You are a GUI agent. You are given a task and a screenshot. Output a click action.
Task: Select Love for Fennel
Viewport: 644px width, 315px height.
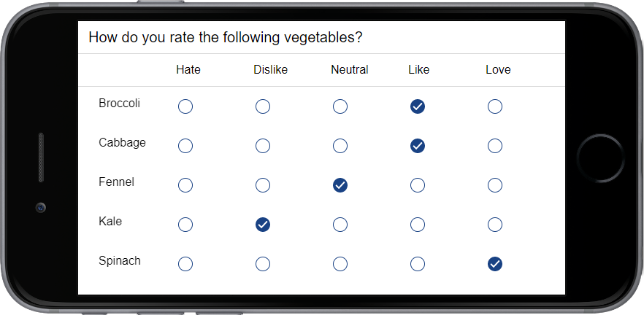click(x=495, y=185)
